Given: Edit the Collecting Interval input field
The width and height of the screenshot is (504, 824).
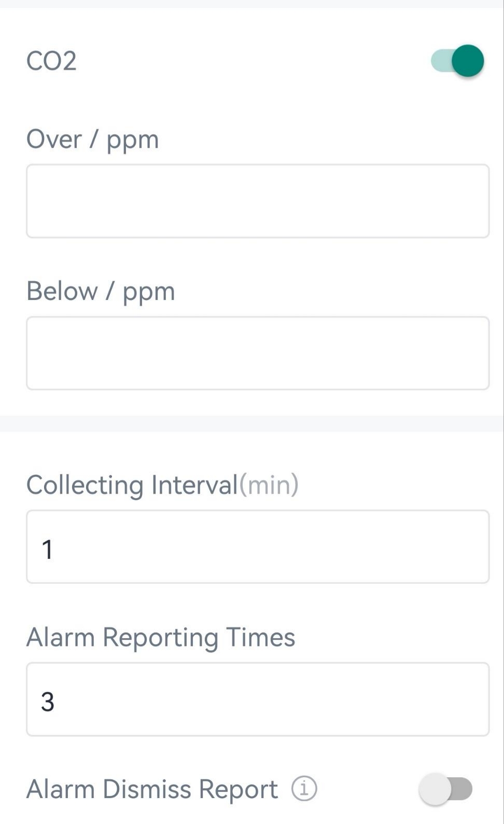Looking at the screenshot, I should 258,547.
